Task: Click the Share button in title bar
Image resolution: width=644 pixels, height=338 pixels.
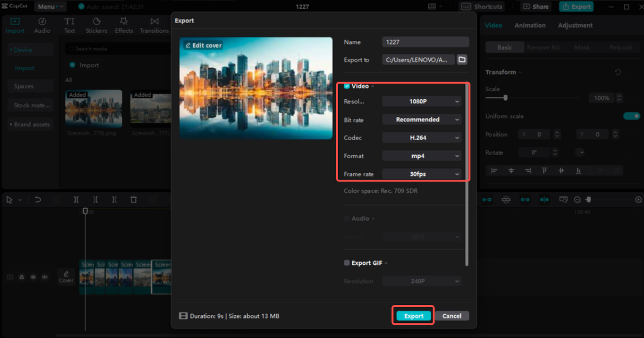Action: (x=536, y=7)
